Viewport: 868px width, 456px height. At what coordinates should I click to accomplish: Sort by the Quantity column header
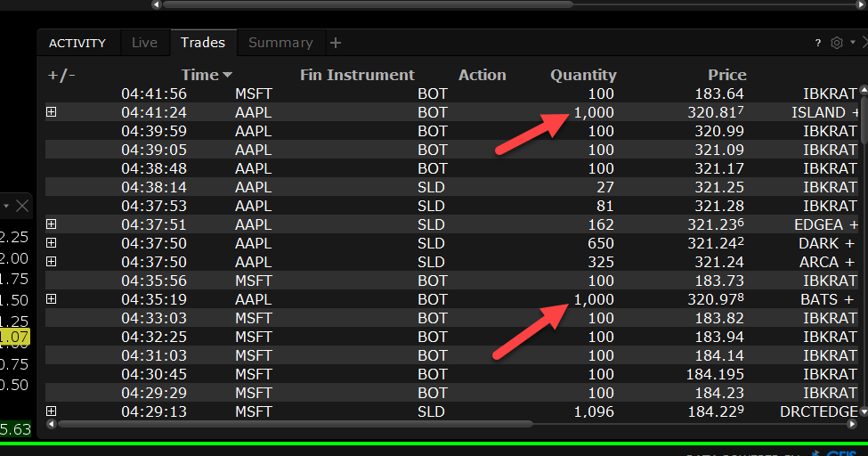click(583, 75)
